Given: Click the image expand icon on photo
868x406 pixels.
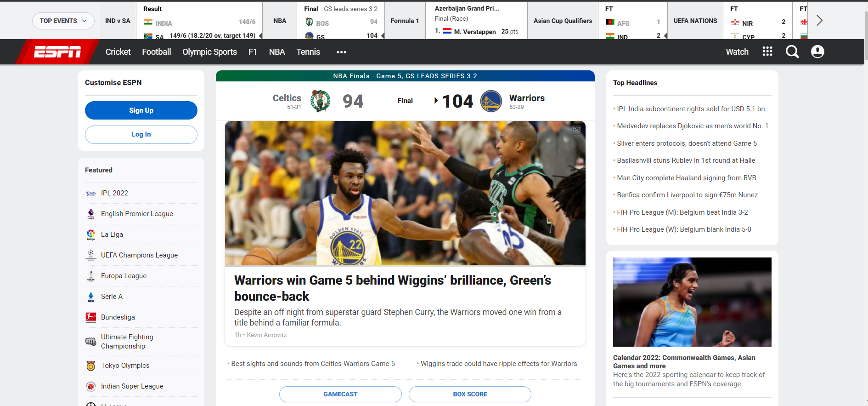Looking at the screenshot, I should tap(577, 130).
